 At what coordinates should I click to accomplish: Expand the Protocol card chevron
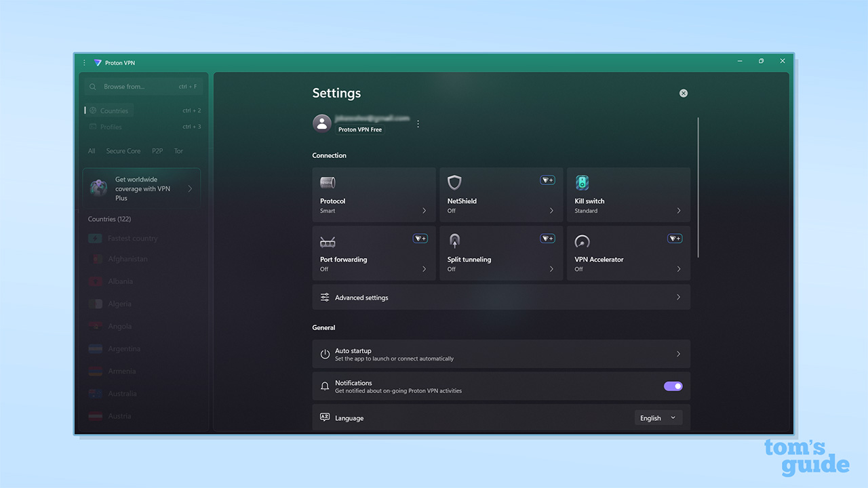[x=425, y=211]
